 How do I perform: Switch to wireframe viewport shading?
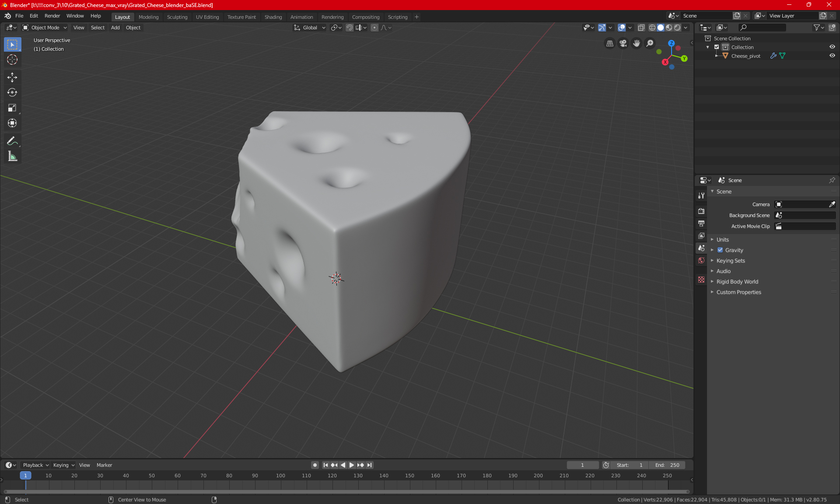652,28
